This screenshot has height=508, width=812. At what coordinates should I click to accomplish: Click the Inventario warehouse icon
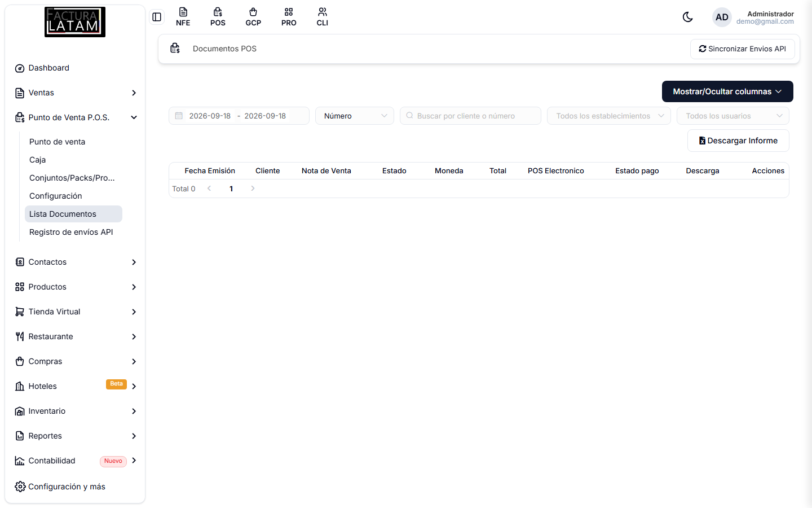[x=20, y=411]
